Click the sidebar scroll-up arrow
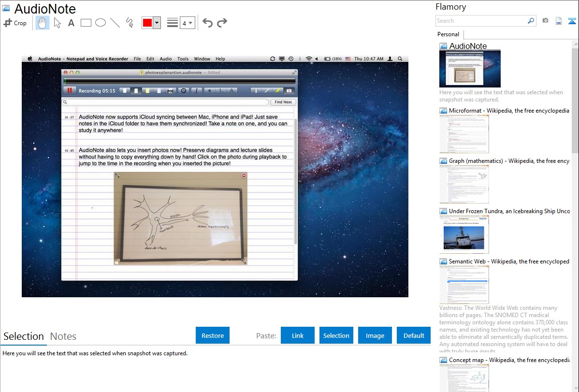 coord(576,44)
